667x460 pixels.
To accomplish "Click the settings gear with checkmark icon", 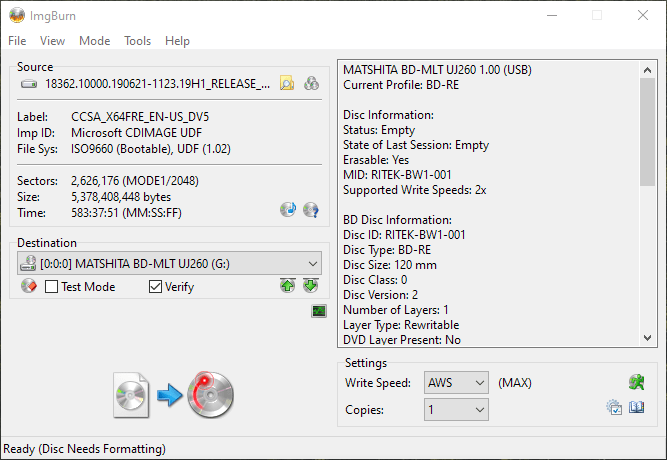I will [x=614, y=408].
